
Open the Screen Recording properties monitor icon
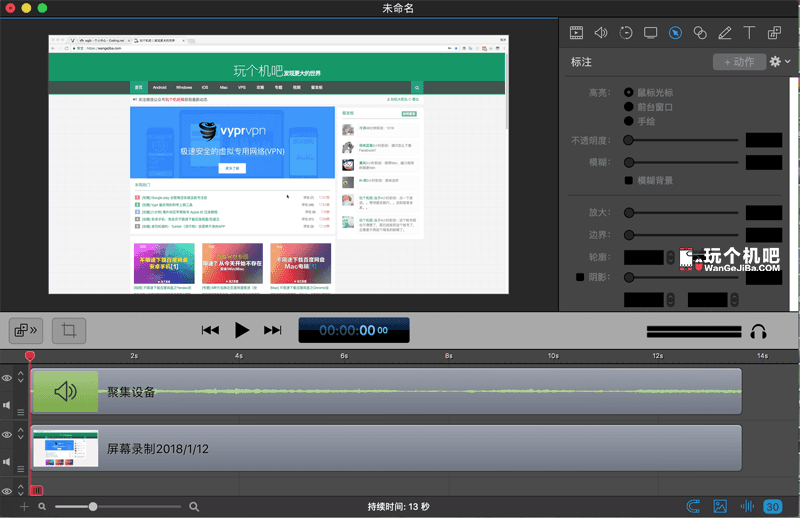tap(651, 33)
